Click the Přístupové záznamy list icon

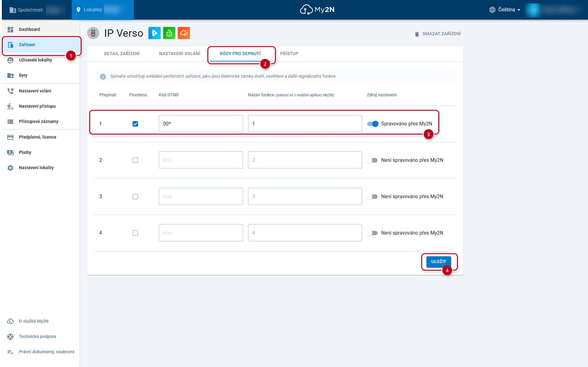10,121
